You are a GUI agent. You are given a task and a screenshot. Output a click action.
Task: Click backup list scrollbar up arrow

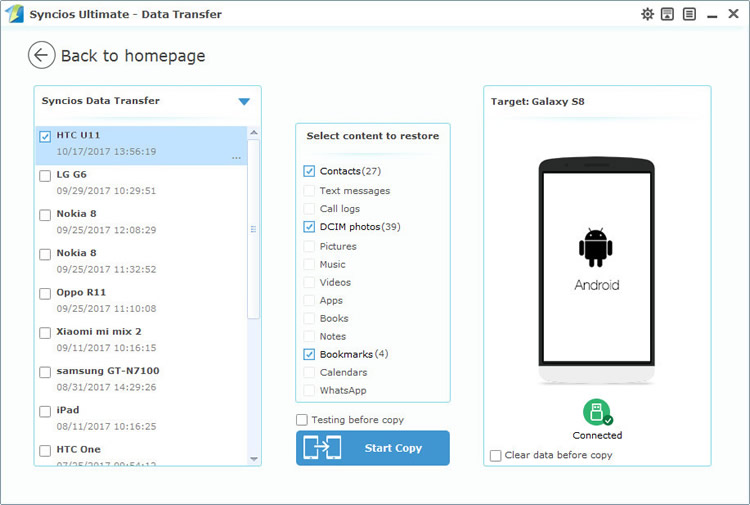click(254, 132)
